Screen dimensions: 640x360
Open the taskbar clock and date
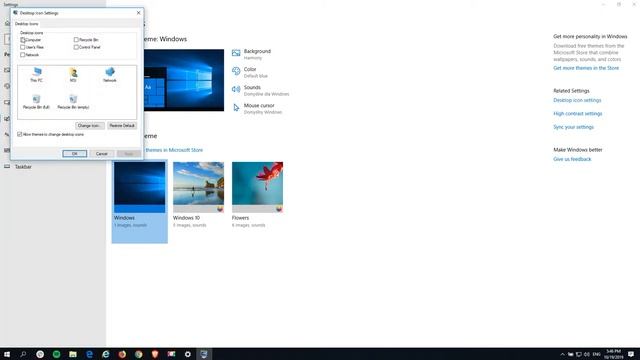pyautogui.click(x=613, y=354)
